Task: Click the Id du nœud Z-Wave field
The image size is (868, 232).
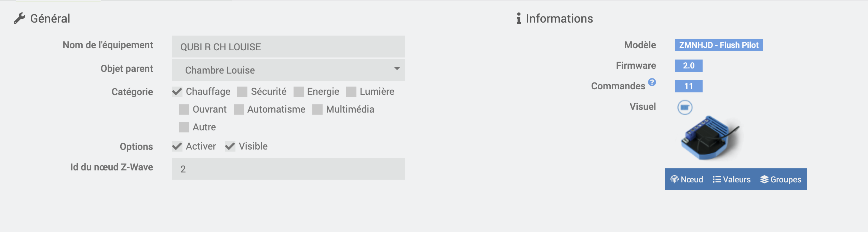Action: [x=288, y=169]
